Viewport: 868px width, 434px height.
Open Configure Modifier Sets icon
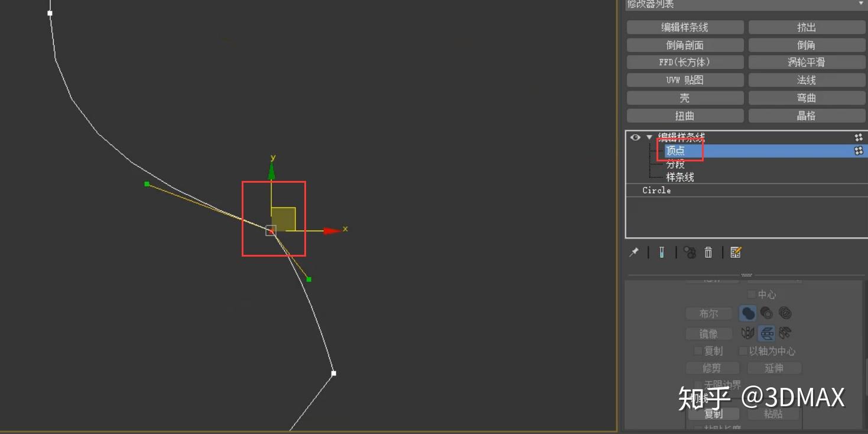coord(735,252)
